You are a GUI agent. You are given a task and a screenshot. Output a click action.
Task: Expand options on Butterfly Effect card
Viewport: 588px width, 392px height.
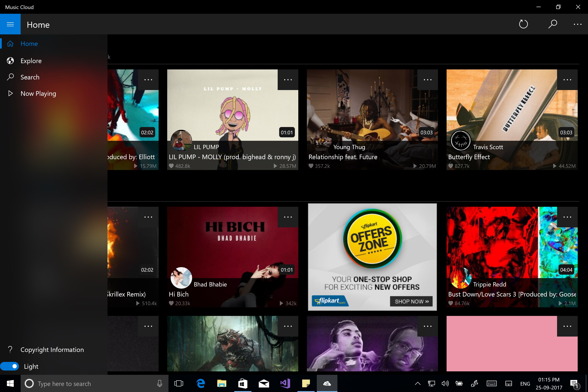567,80
